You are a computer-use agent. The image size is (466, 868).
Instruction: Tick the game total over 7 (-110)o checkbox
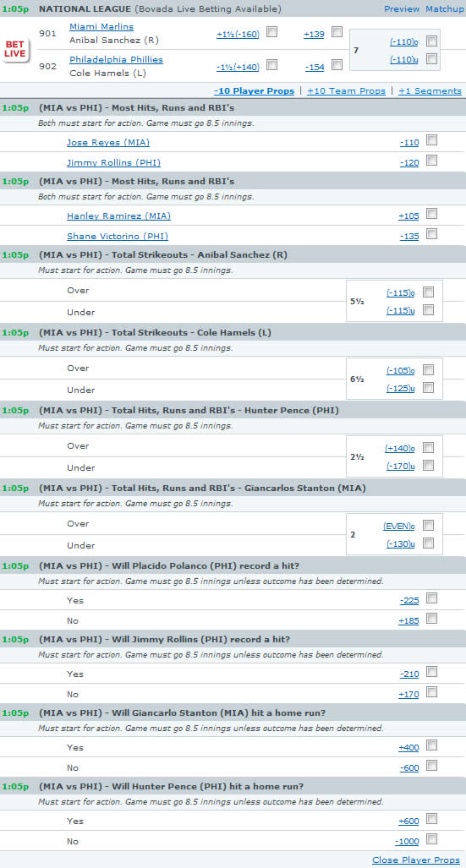432,41
